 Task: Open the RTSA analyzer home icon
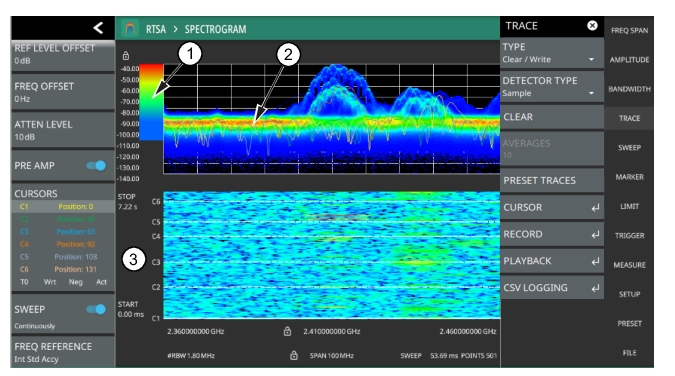(130, 29)
